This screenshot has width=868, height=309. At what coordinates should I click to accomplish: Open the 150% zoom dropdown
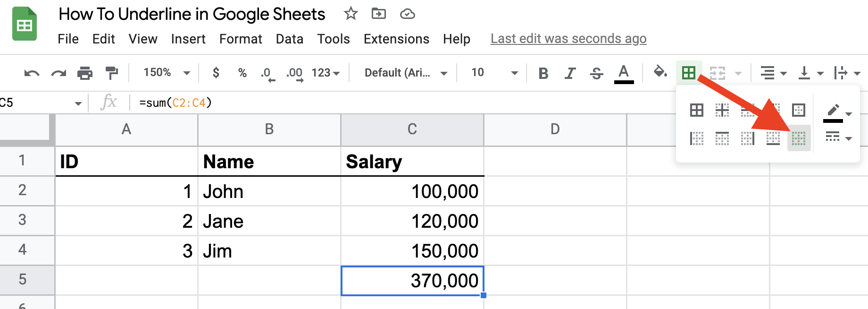pyautogui.click(x=167, y=73)
